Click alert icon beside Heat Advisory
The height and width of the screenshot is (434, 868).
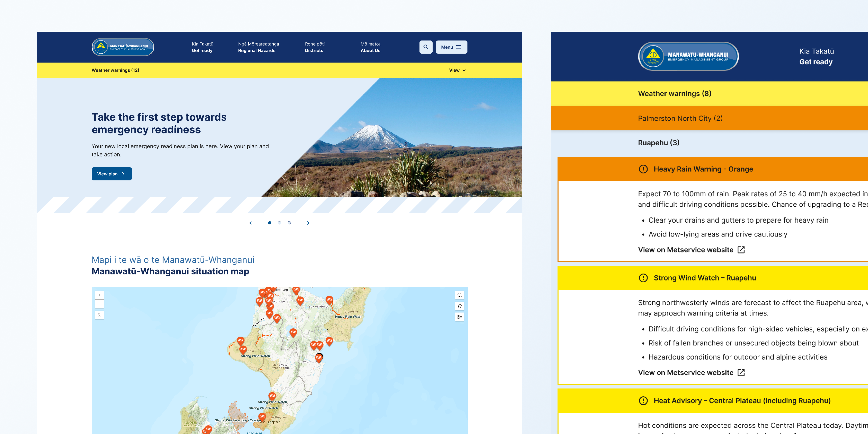643,401
